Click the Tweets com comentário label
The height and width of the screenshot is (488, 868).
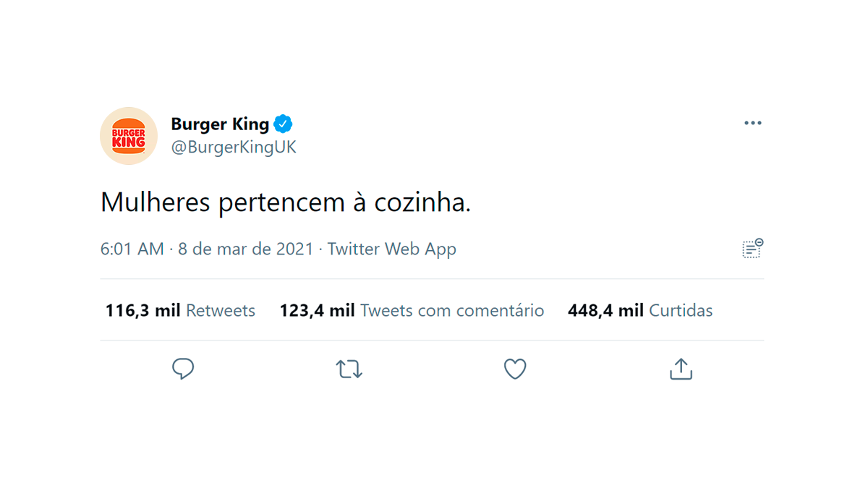[452, 311]
